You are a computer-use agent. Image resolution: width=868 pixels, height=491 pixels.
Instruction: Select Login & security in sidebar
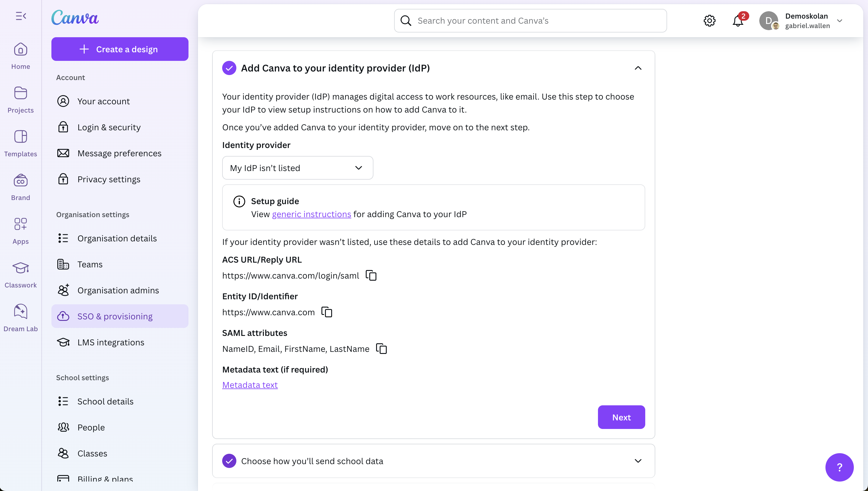(x=109, y=127)
